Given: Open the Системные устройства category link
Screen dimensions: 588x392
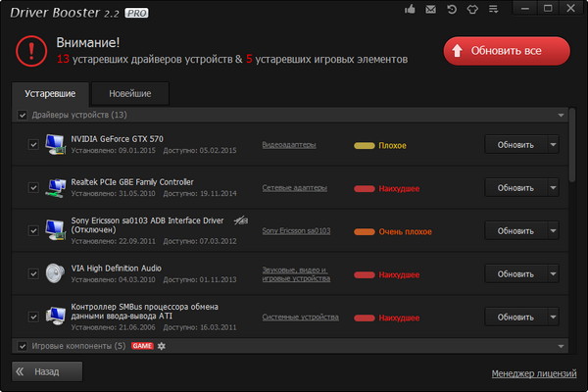Looking at the screenshot, I should [301, 317].
